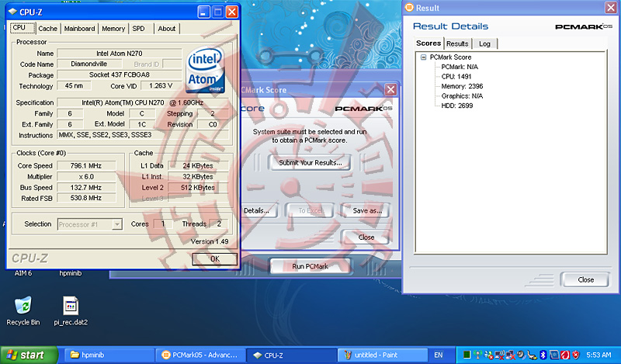Select the CPU: 1491 score row
The width and height of the screenshot is (621, 364).
click(x=456, y=76)
